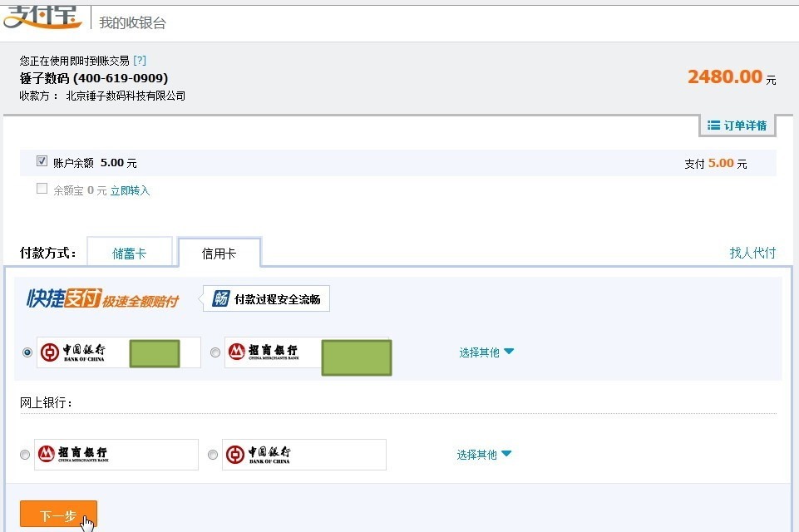
Task: Open 订单详情 order details
Action: [x=737, y=126]
